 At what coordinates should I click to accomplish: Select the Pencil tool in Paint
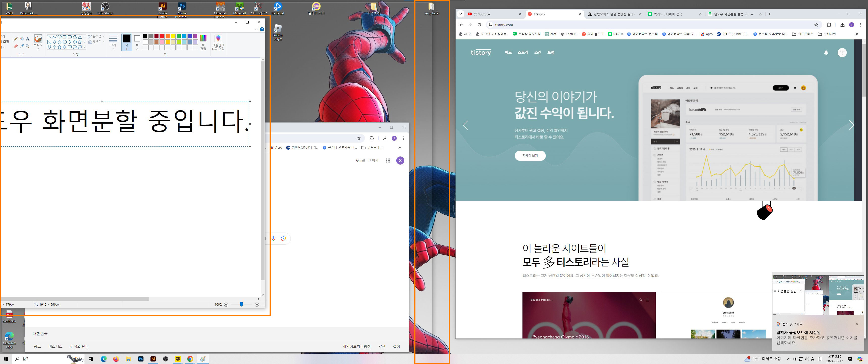click(x=15, y=39)
